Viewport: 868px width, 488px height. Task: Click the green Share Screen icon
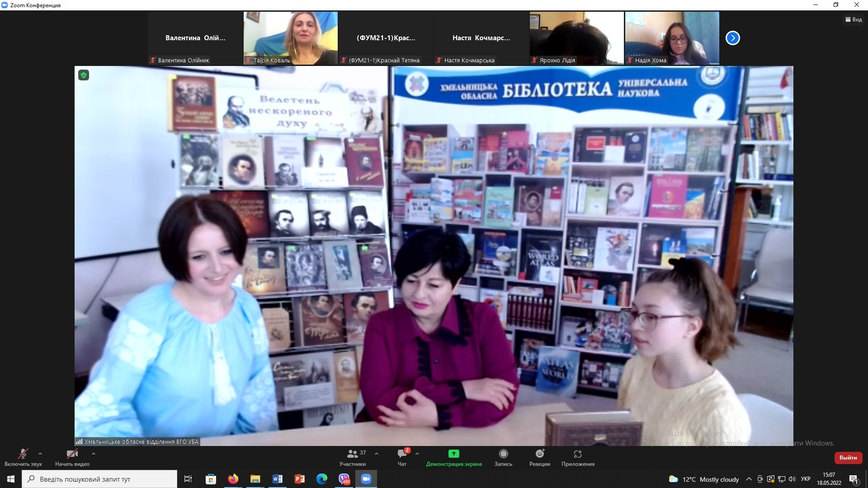(453, 454)
